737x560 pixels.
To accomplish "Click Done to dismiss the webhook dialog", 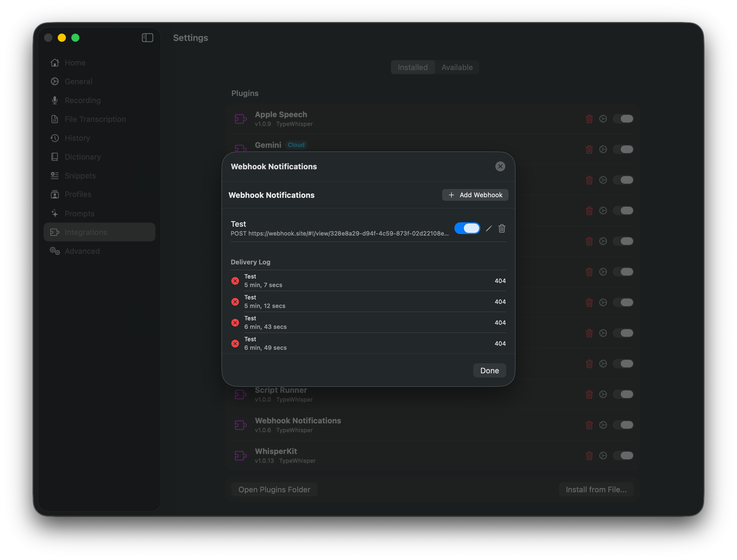I will 489,370.
